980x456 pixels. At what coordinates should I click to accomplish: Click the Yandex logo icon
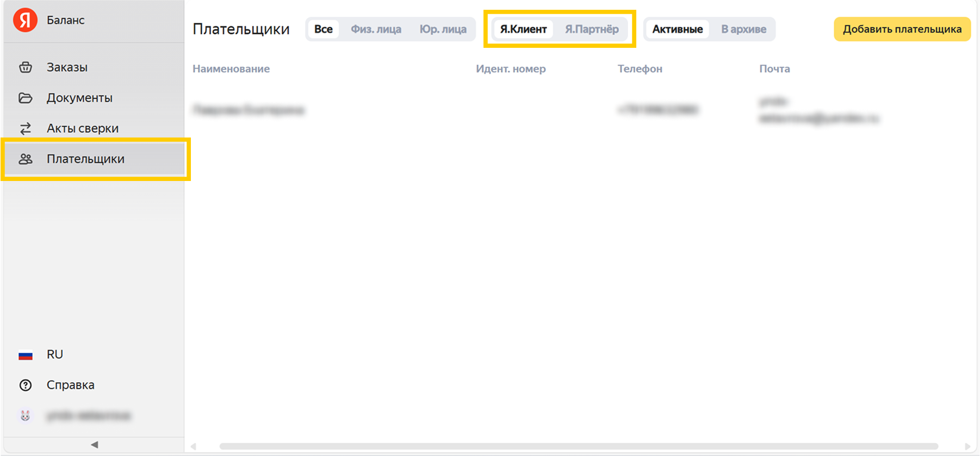click(25, 20)
